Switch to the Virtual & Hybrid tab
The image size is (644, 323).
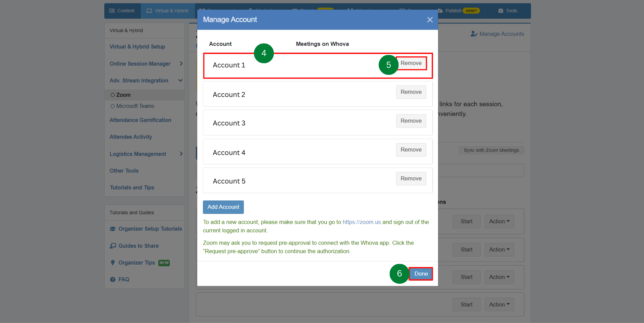167,11
